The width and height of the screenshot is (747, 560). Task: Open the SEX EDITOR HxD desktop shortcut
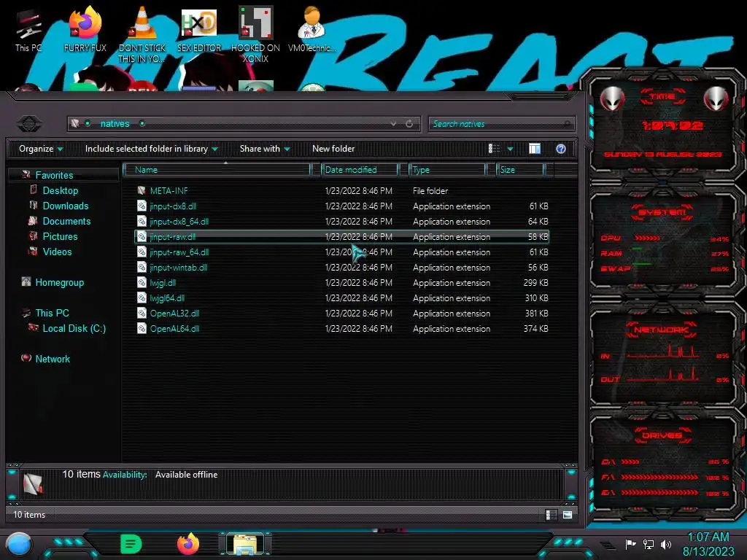point(199,29)
